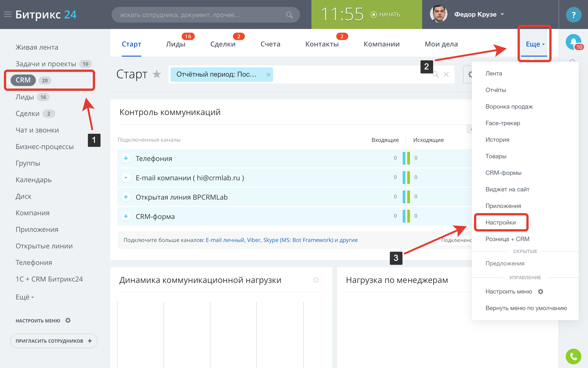This screenshot has width=588, height=368.
Task: Expand the E-mail компании channel row icon
Action: coord(126,178)
